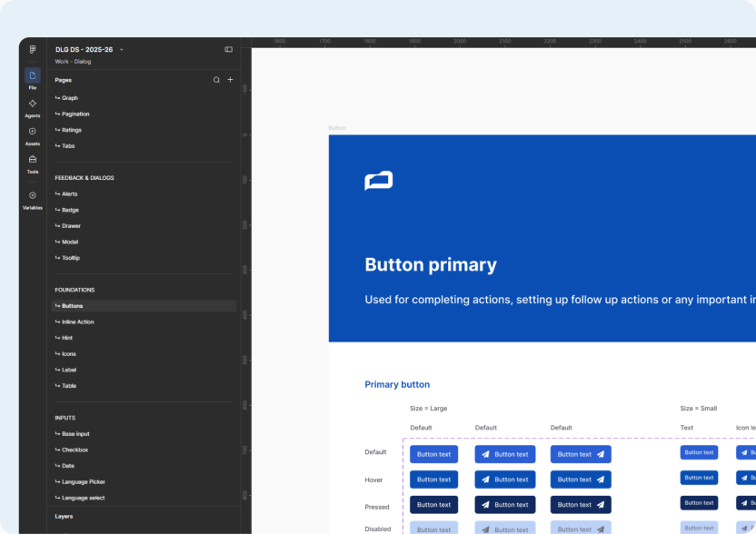
Task: Select the Label page
Action: click(144, 370)
